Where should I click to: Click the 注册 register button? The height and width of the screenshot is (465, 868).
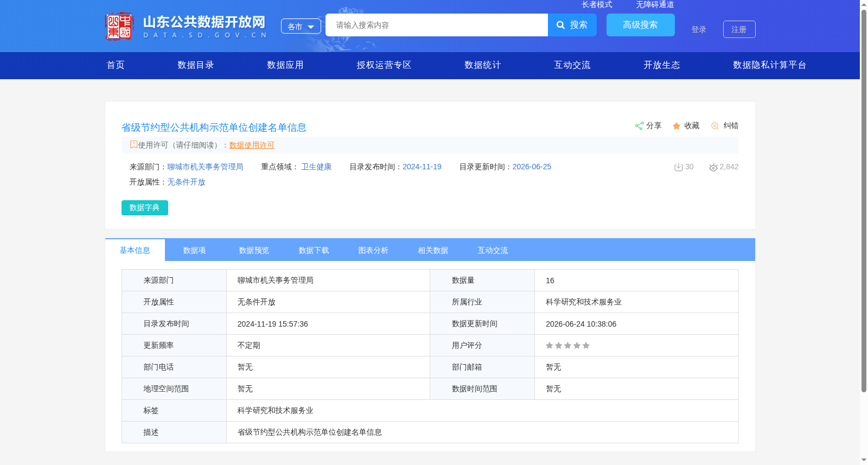[739, 29]
